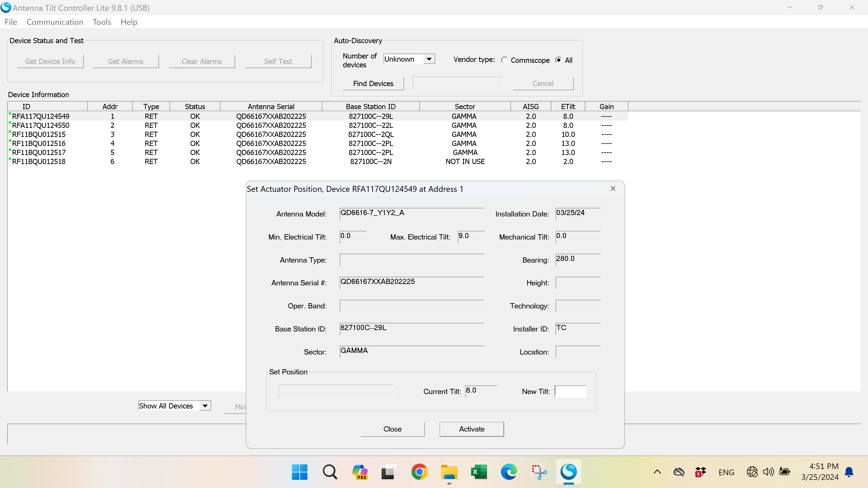Open battery status tray icon
Screen dimensions: 868x488
pos(785,472)
